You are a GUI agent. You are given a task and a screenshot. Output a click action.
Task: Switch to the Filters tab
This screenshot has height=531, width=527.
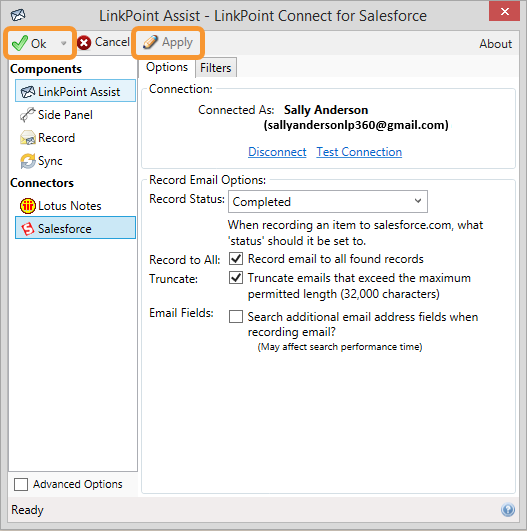[x=215, y=68]
